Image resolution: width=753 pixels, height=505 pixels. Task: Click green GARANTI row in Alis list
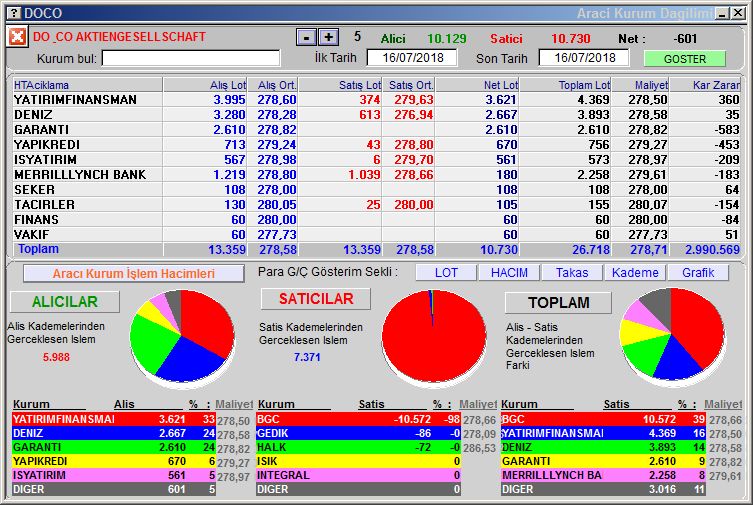click(x=114, y=447)
